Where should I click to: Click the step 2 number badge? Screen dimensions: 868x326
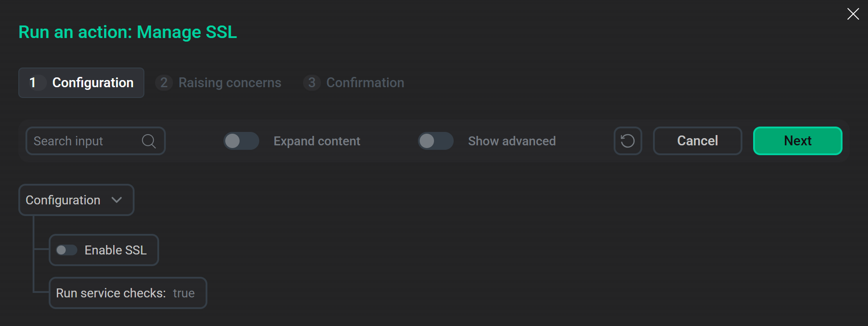coord(164,83)
